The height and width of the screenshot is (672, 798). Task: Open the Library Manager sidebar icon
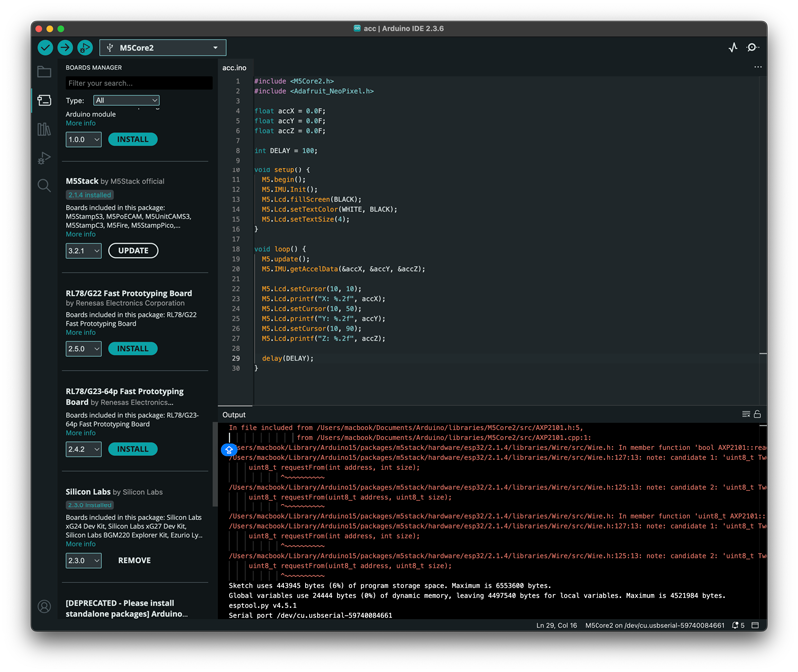tap(44, 129)
